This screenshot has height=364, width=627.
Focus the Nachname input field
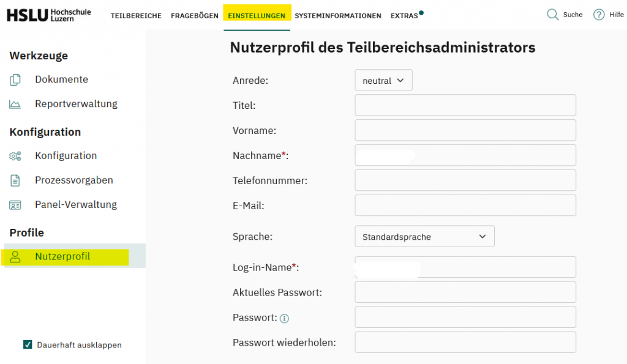pos(465,155)
